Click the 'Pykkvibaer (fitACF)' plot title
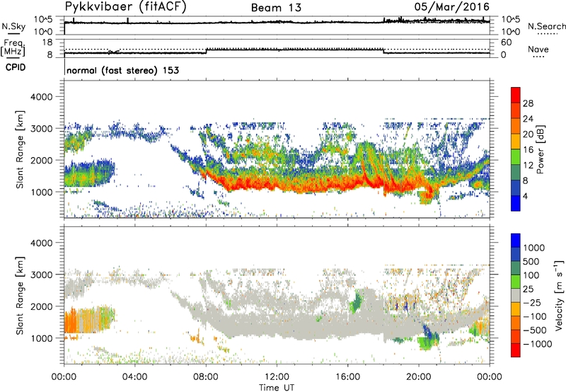This screenshot has width=566, height=392. (125, 7)
